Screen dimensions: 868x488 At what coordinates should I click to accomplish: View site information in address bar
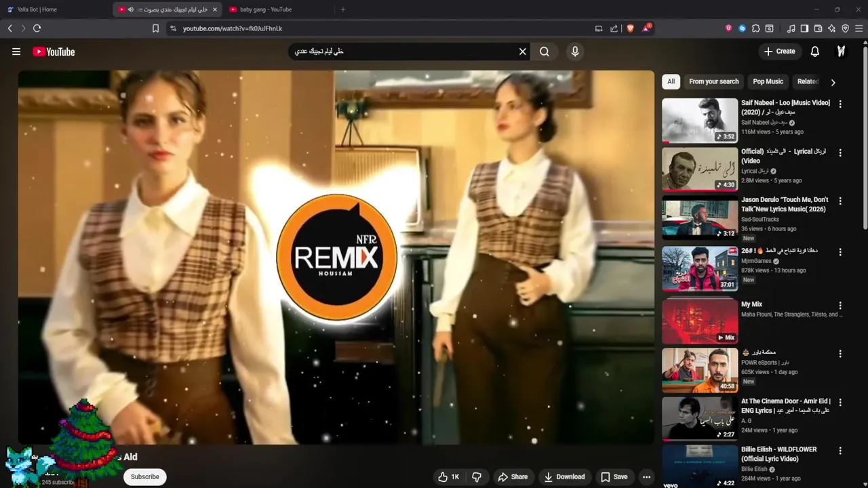coord(173,28)
